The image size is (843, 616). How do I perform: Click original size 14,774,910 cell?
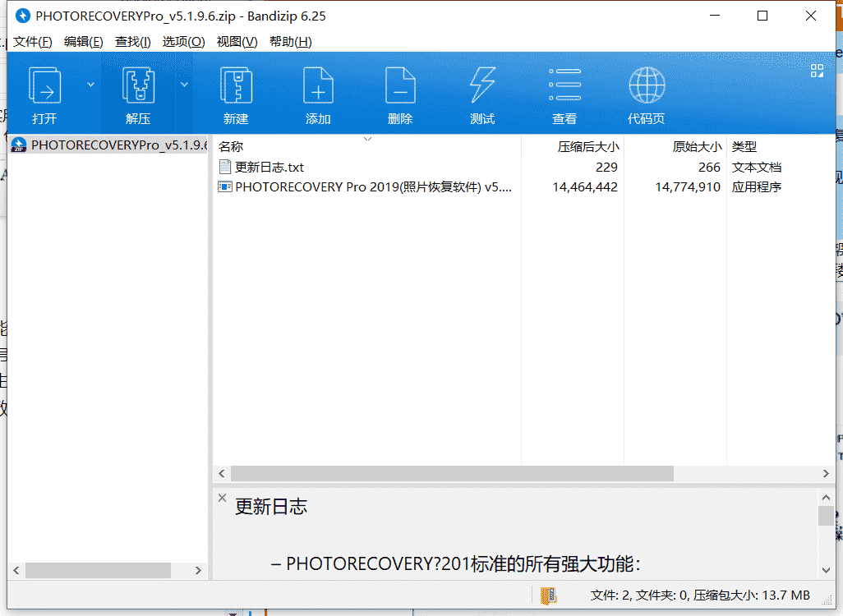point(688,187)
